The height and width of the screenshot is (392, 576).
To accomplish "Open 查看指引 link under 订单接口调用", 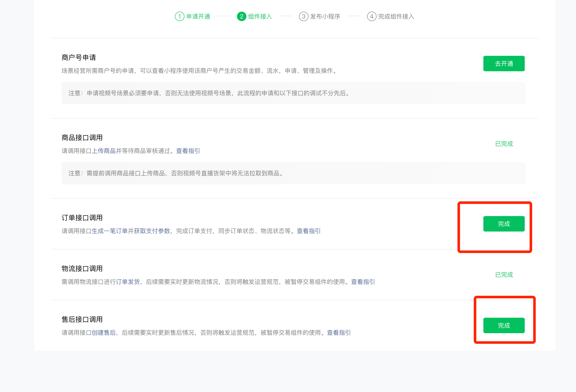I will coord(308,231).
